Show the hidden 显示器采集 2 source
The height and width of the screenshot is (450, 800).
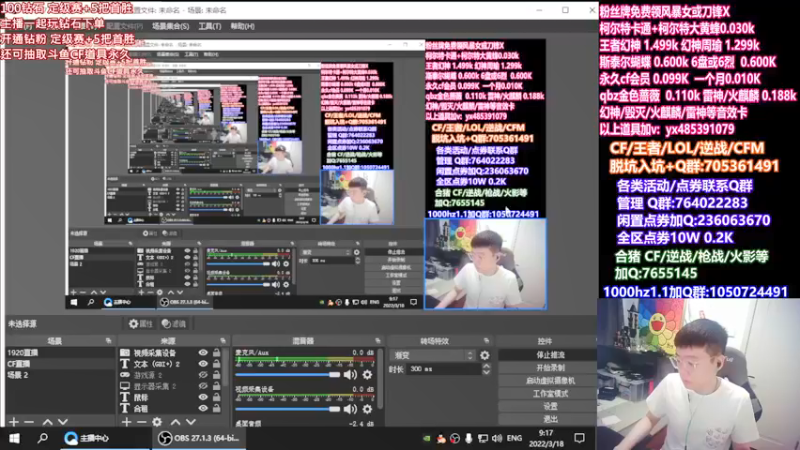tap(203, 386)
